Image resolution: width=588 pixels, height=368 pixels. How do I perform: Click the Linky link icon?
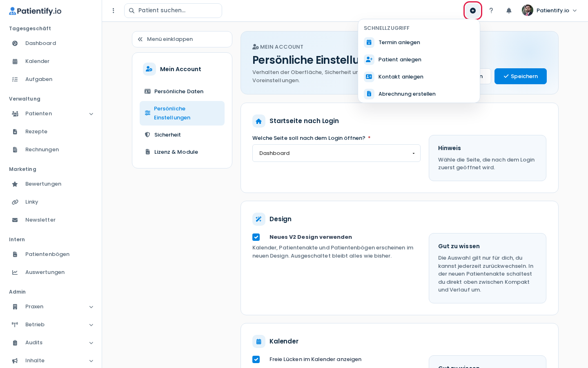(15, 202)
